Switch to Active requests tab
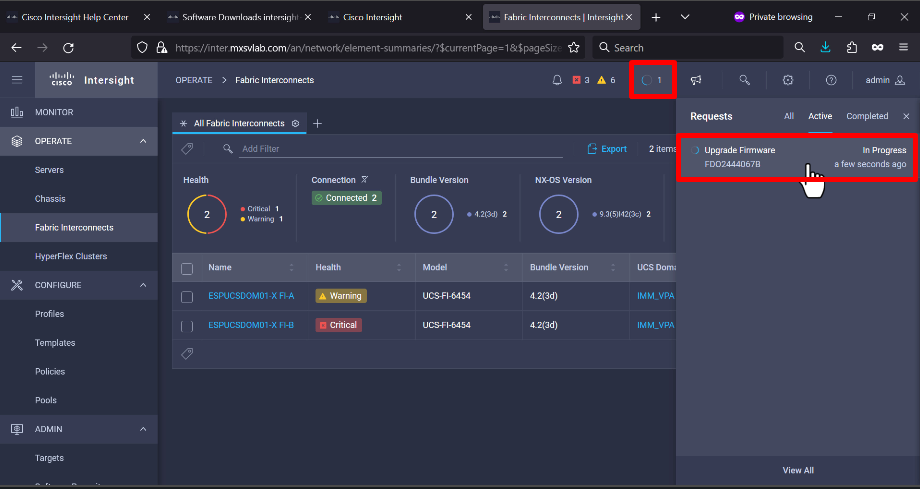The width and height of the screenshot is (920, 489). 820,116
